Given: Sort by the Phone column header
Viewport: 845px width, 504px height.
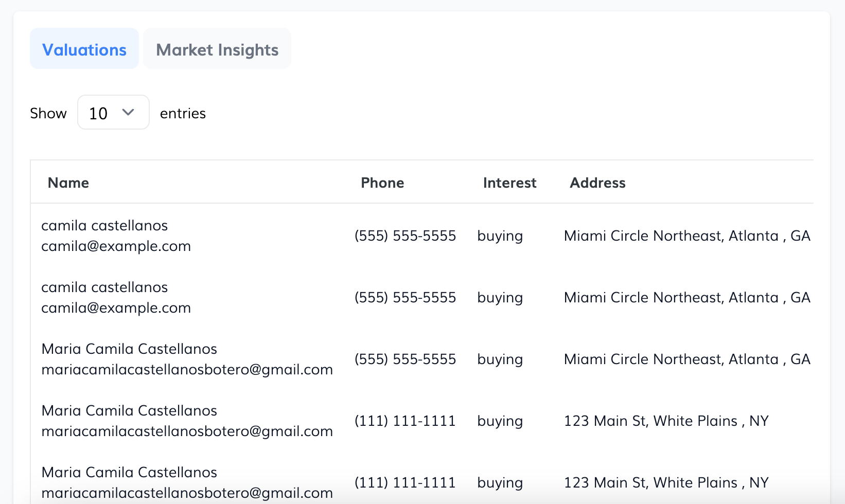Looking at the screenshot, I should [x=382, y=183].
